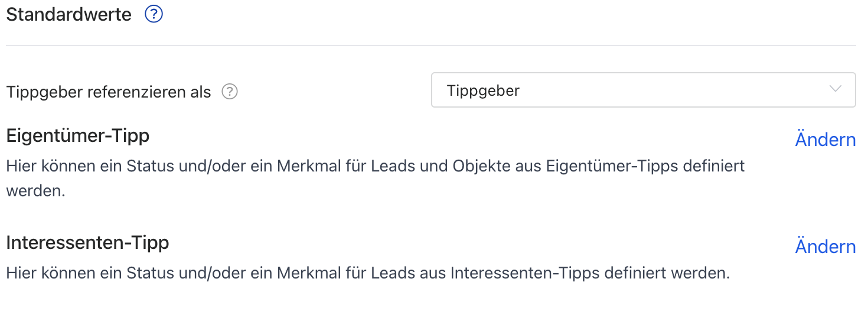Click the selected value 'Tippgeber' in the dropdown
This screenshot has width=868, height=311.
(x=484, y=91)
